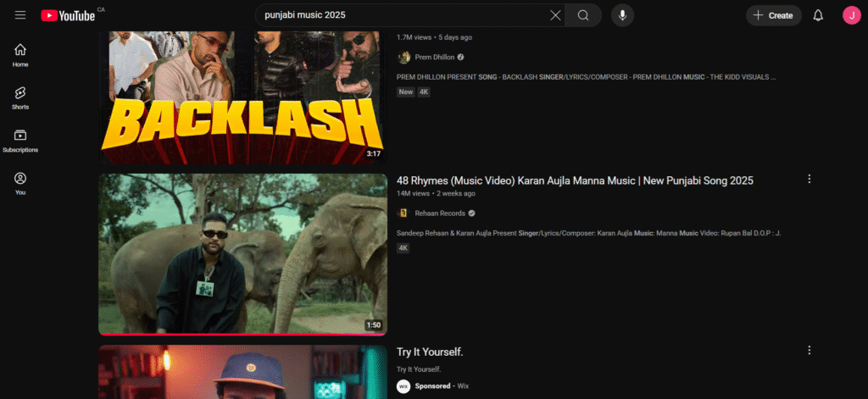Click the magnifier search button
The width and height of the screenshot is (868, 399).
pos(583,15)
